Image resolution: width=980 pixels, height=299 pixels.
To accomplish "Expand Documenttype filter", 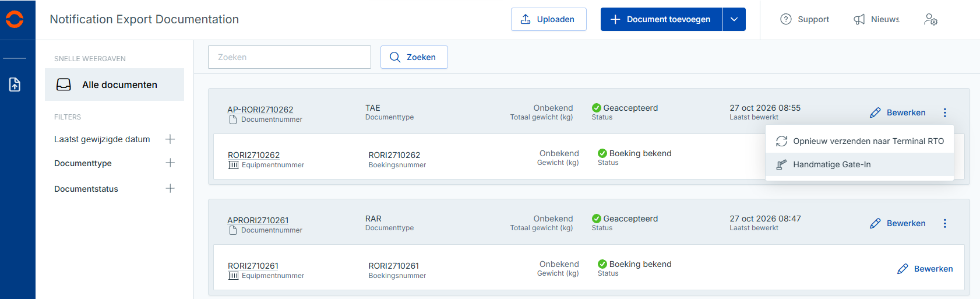I will (170, 163).
